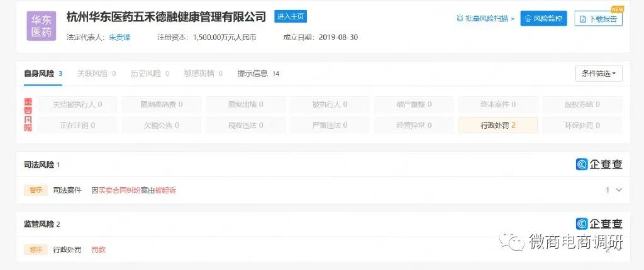Click 批量风险扫描 link
This screenshot has height=270, width=644.
point(486,18)
